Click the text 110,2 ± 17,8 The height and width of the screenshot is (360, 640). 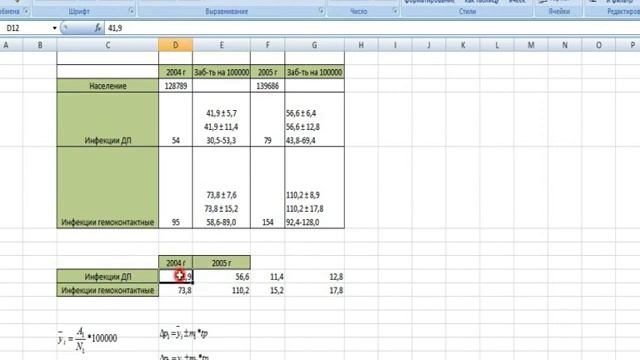(305, 209)
